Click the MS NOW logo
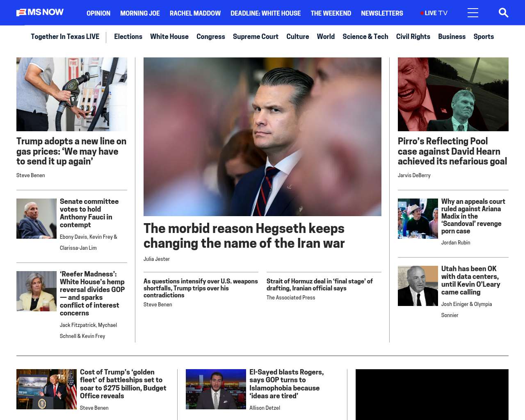Image resolution: width=525 pixels, height=420 pixels. pos(40,12)
